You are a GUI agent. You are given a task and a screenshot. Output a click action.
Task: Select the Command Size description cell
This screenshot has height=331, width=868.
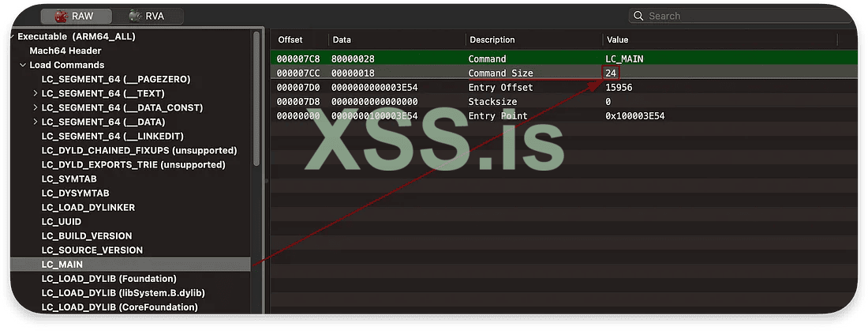click(x=500, y=73)
